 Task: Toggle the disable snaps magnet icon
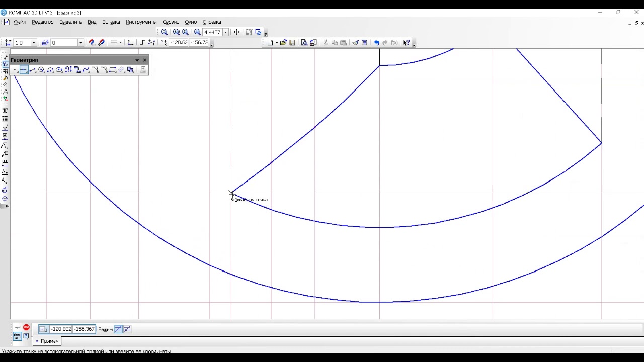pyautogui.click(x=101, y=43)
